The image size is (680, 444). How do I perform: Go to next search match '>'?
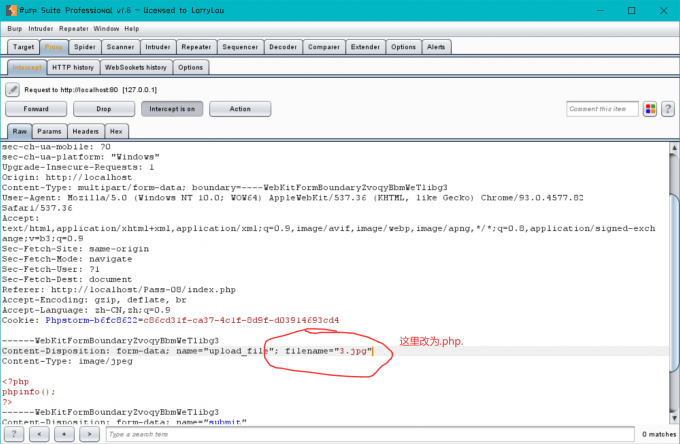click(90, 434)
